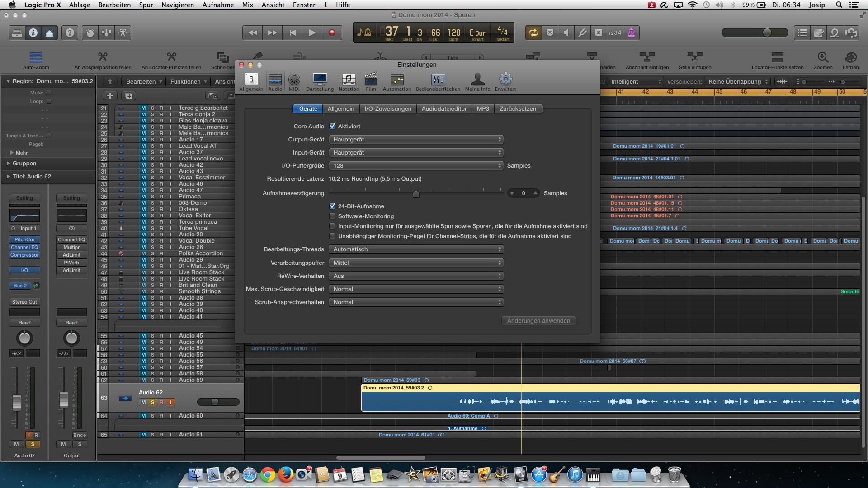
Task: Click the metronome icon in the control bar
Action: click(631, 33)
